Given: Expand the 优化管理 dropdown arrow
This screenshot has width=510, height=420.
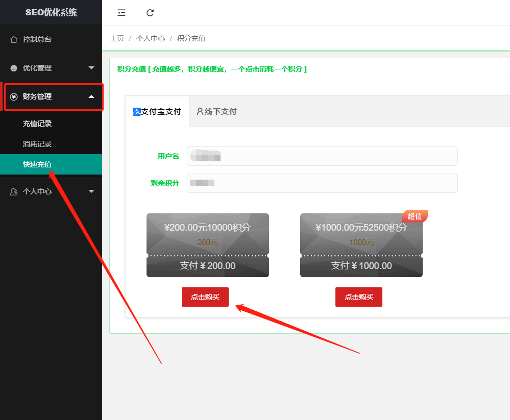Looking at the screenshot, I should coord(91,68).
